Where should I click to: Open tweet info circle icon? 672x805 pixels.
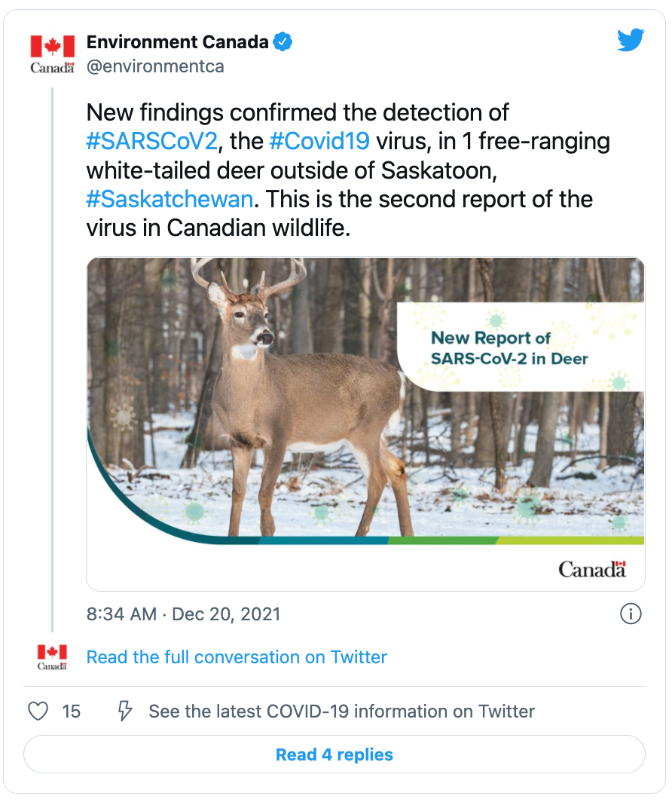[631, 614]
